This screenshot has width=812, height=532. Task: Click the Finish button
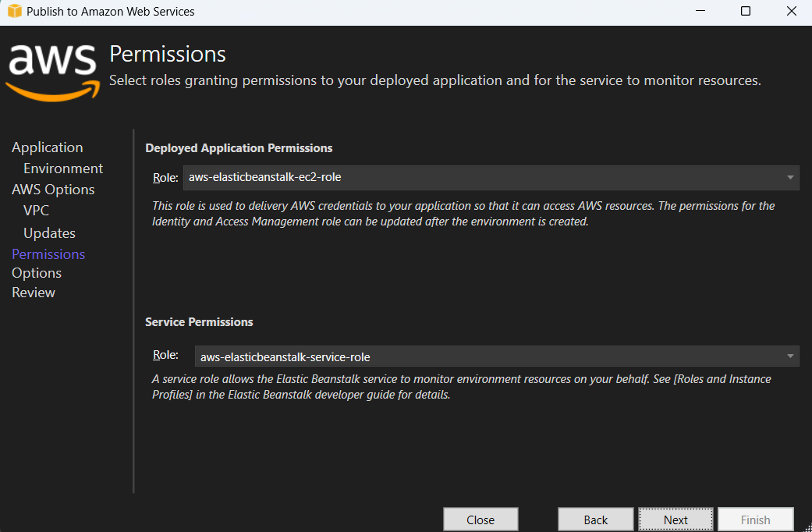[x=756, y=519]
